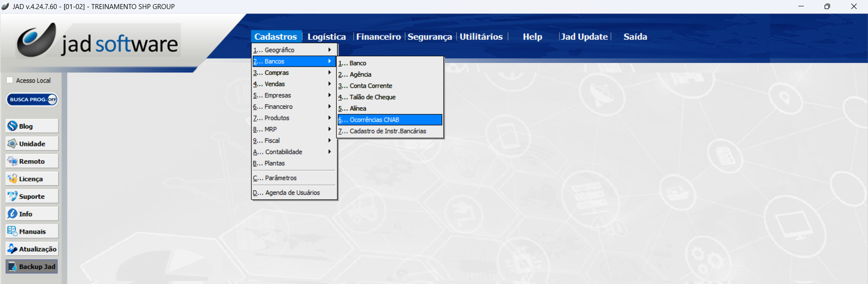This screenshot has width=868, height=284.
Task: Click the Manuais book icon
Action: point(13,231)
